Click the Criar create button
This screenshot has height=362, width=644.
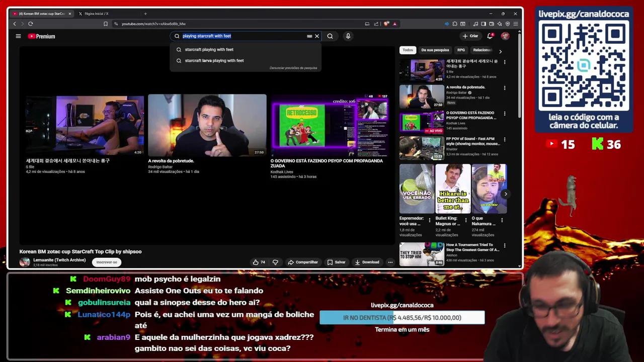[470, 36]
